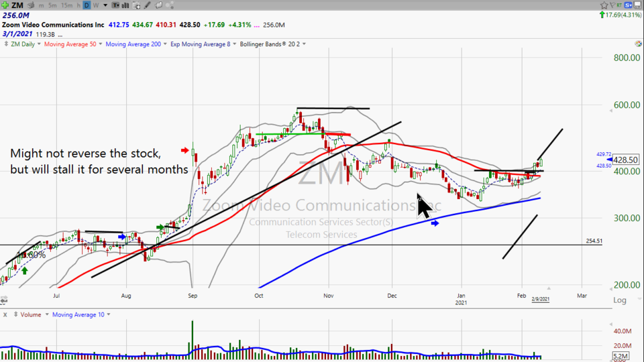Click the 600.00 price axis label
This screenshot has width=644, height=362.
tap(627, 105)
